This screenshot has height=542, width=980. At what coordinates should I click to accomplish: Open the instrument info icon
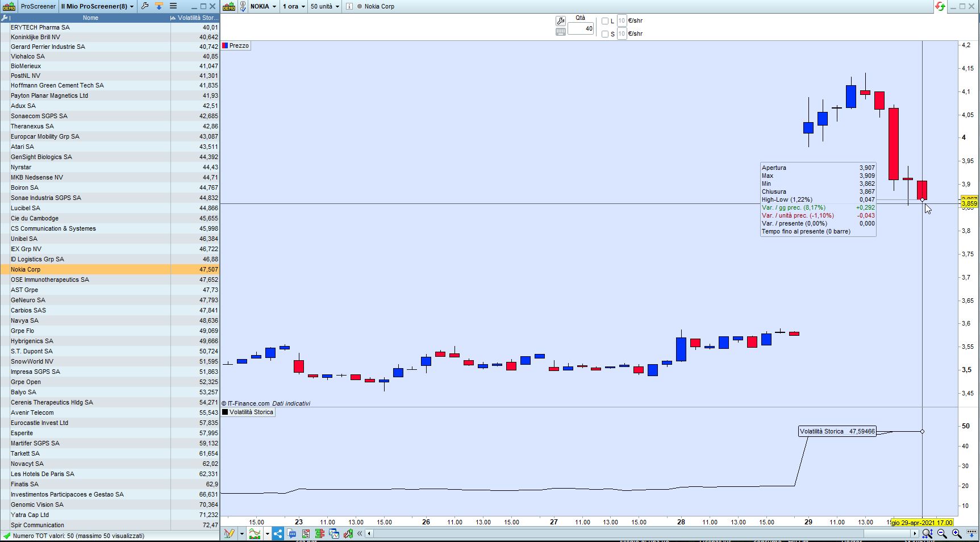point(349,6)
